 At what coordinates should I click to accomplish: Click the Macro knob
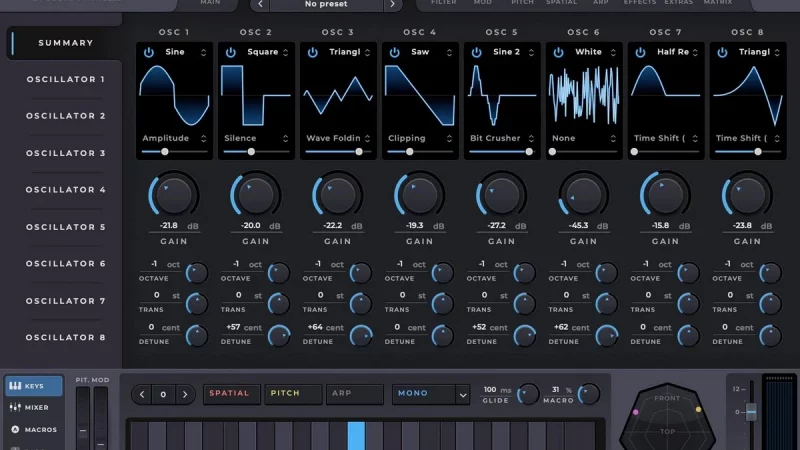589,394
